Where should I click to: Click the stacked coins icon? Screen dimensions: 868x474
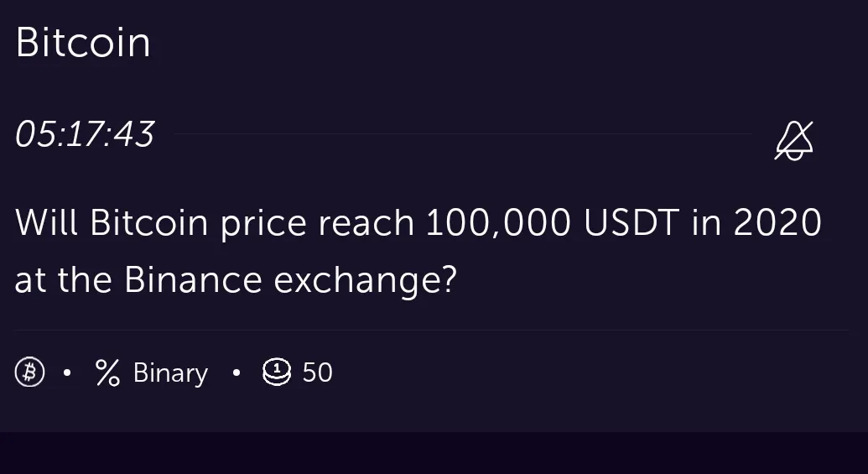[276, 372]
